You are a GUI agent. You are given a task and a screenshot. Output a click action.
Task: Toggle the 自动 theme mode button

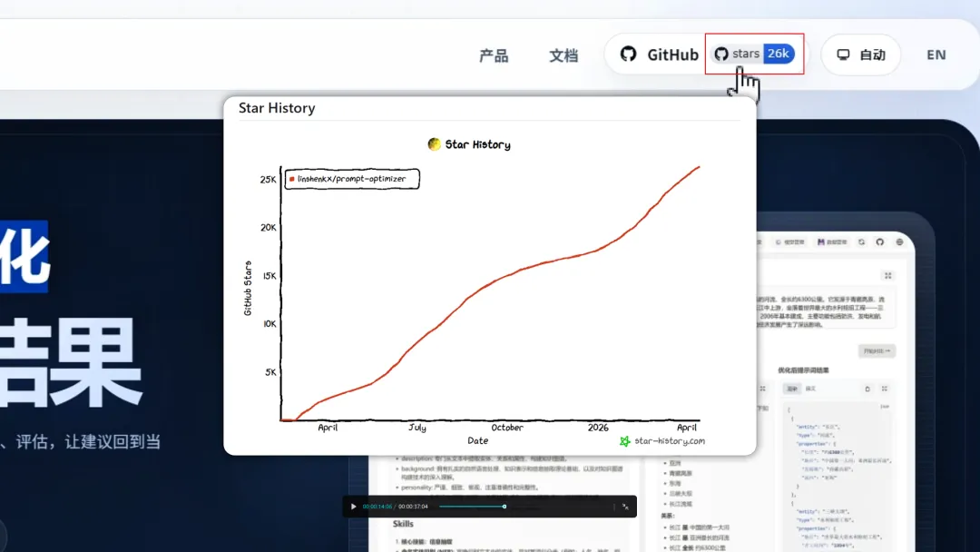(x=860, y=54)
